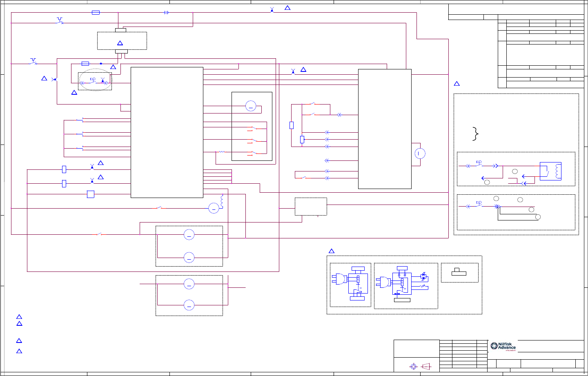Click the curly brace symbol in the notes box
Viewport: 588px width, 376px height.
pyautogui.click(x=475, y=134)
